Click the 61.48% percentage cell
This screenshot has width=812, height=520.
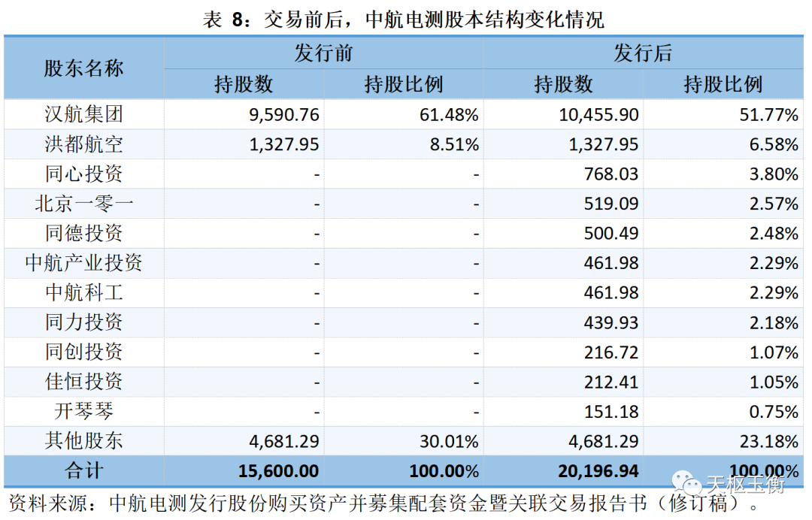click(x=450, y=115)
